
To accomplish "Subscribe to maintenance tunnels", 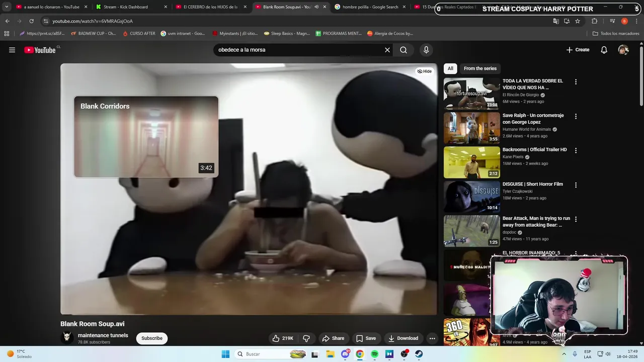I will pos(152,338).
